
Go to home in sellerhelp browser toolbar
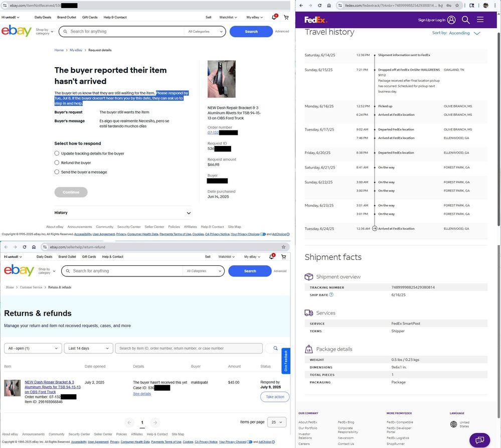34,247
